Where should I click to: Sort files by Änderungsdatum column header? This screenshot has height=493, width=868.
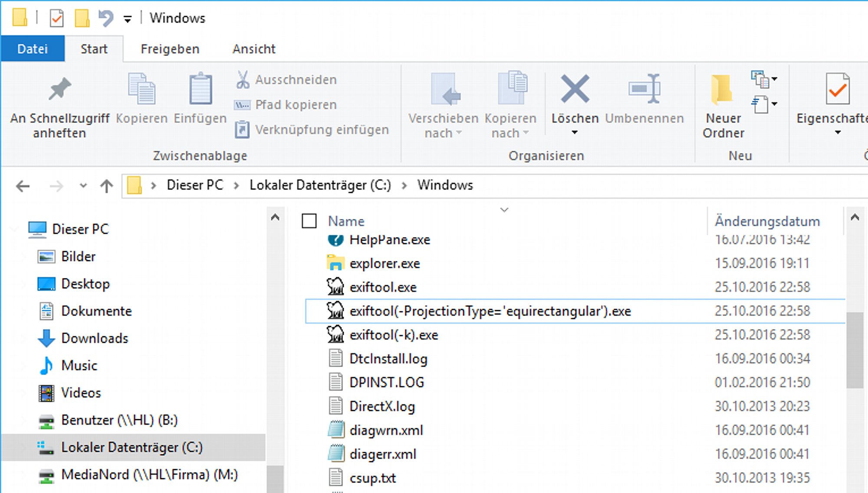(767, 222)
